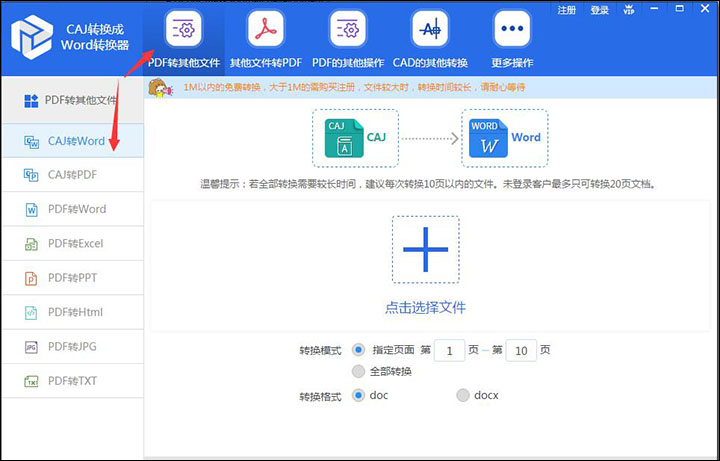The height and width of the screenshot is (461, 720).
Task: Click the PDF转TXT sidebar icon
Action: tap(31, 381)
